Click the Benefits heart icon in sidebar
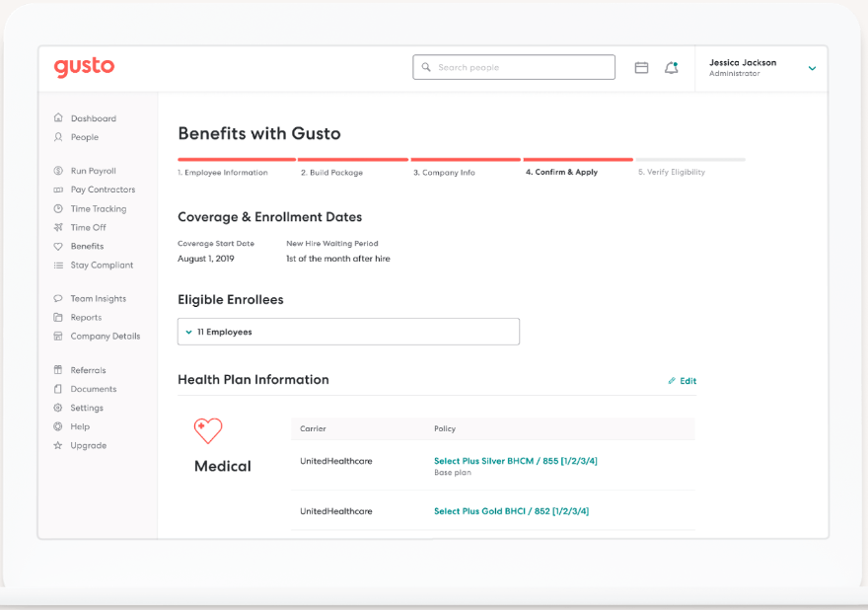Screen dimensions: 868x610 point(58,246)
